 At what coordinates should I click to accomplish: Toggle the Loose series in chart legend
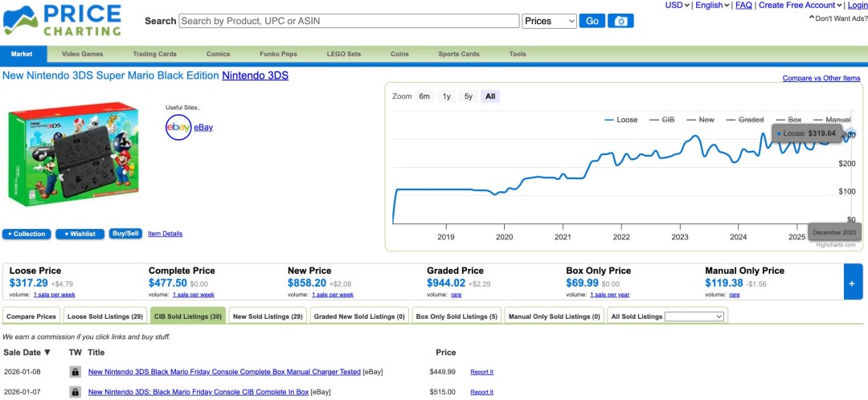620,120
